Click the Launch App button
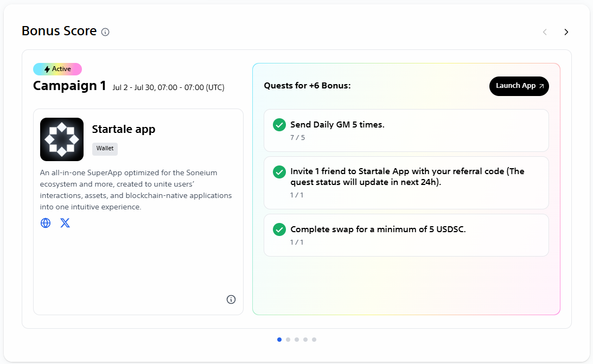593x364 pixels. (x=519, y=86)
